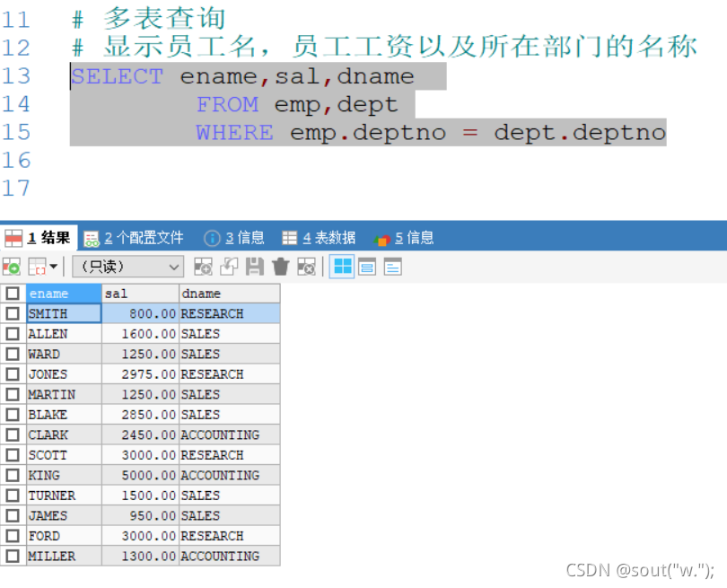The image size is (727, 588).
Task: Select CLARK's ACCOUNTING cell
Action: tap(230, 434)
